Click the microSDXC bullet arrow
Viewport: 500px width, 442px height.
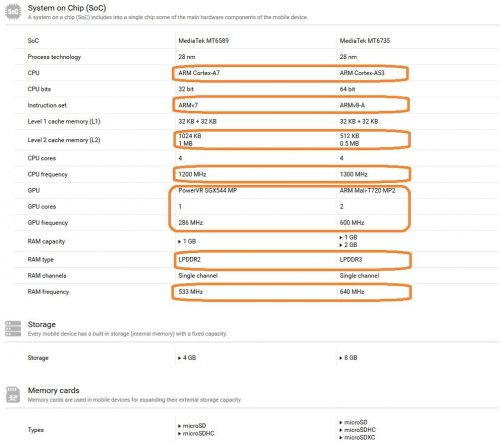pos(341,438)
